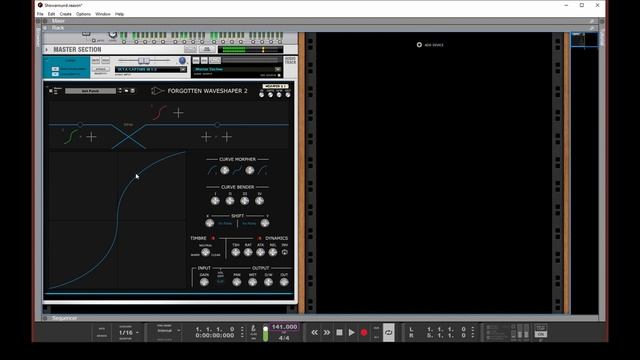This screenshot has height=360, width=640.
Task: Click the red record button
Action: (x=364, y=333)
